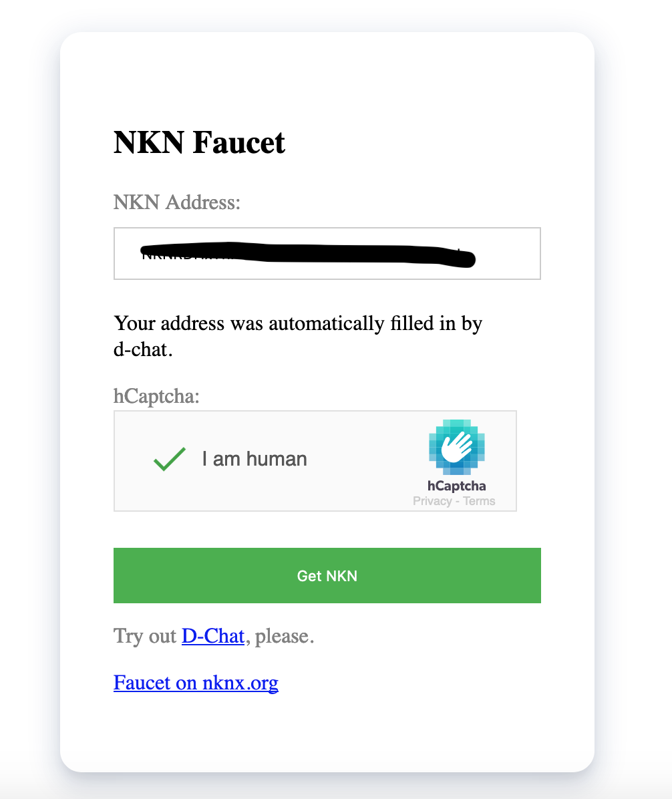Click the blacked-out address text
This screenshot has width=672, height=799.
pyautogui.click(x=308, y=255)
